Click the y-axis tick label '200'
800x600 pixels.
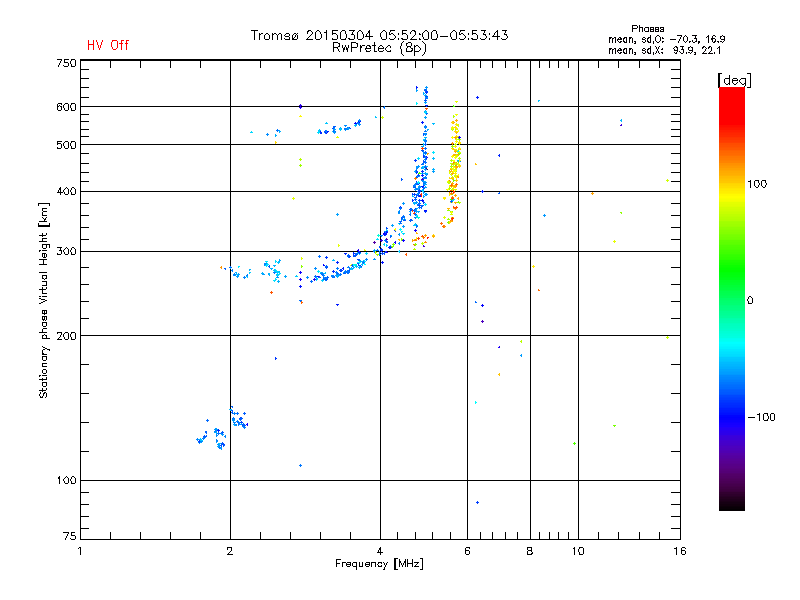point(66,336)
